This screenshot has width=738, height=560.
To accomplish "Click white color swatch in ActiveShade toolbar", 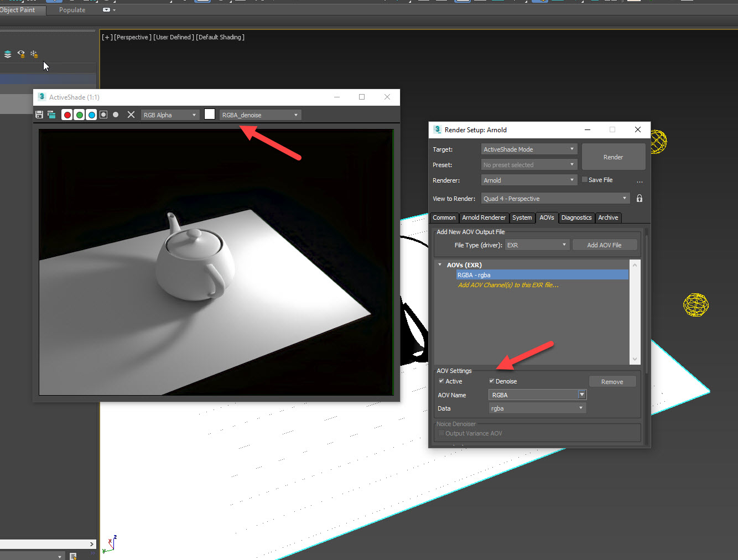I will (x=210, y=114).
